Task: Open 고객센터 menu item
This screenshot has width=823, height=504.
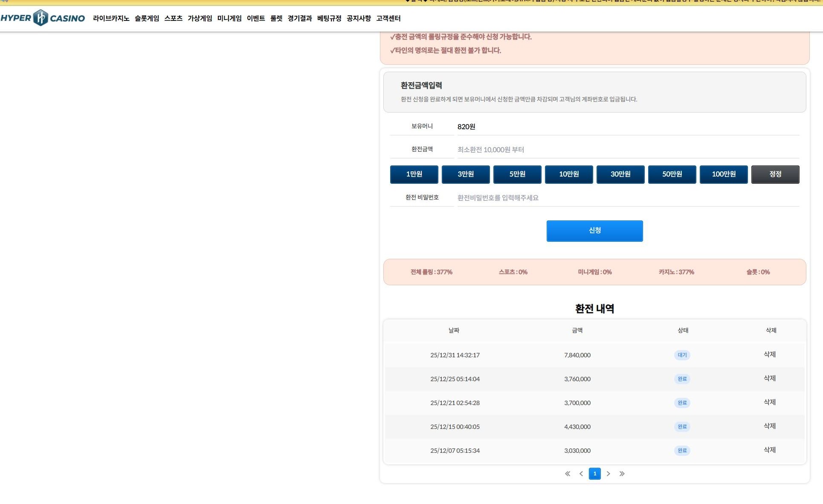Action: coord(388,18)
